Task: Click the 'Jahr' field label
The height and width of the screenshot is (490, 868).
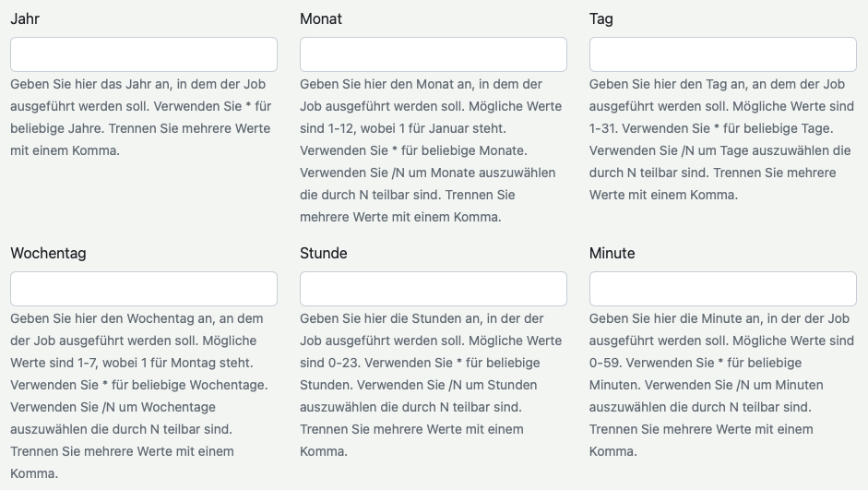Action: click(25, 18)
